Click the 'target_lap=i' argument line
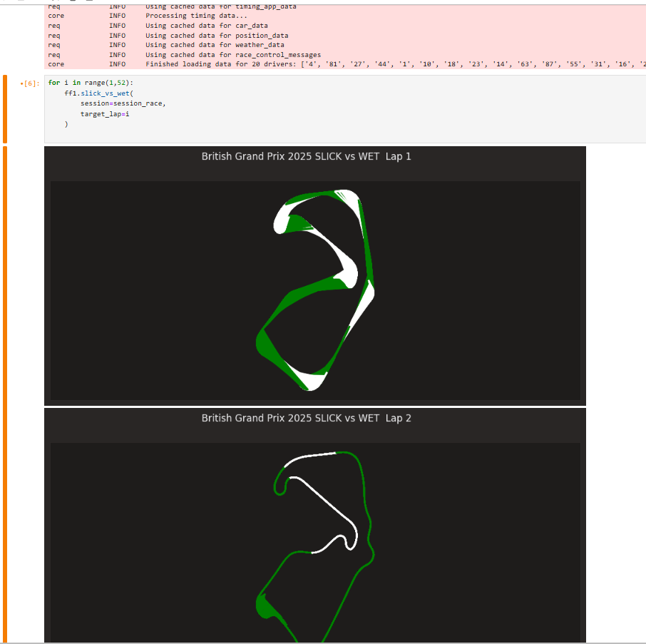 (x=105, y=113)
